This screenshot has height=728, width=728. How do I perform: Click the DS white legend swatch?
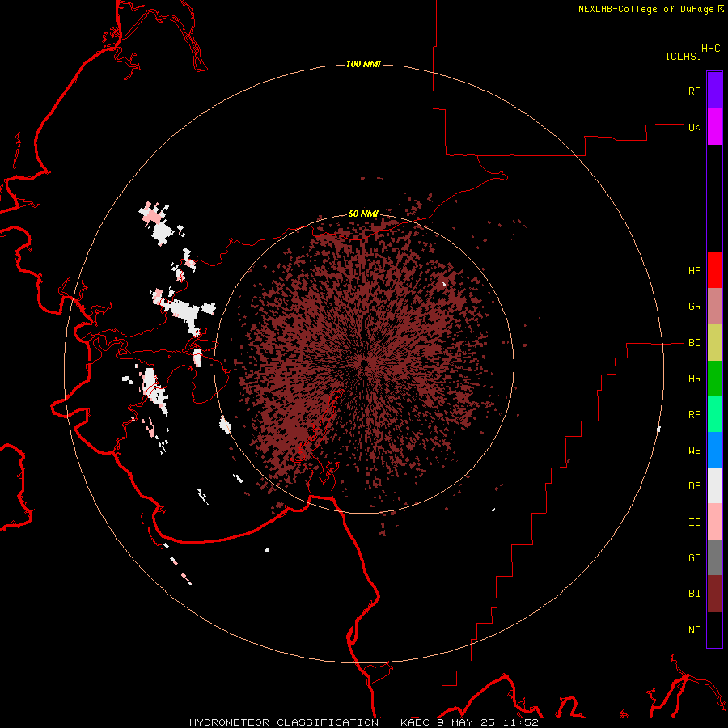click(714, 485)
